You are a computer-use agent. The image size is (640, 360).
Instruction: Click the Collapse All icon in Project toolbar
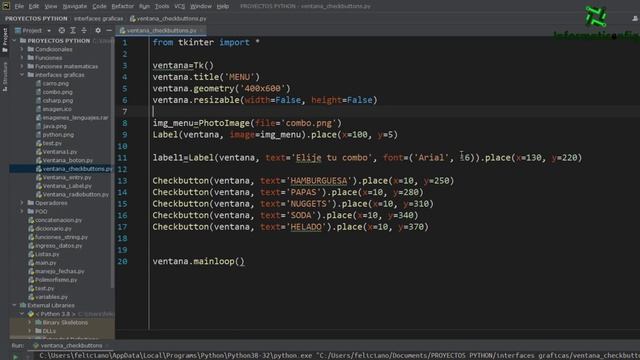[84, 31]
